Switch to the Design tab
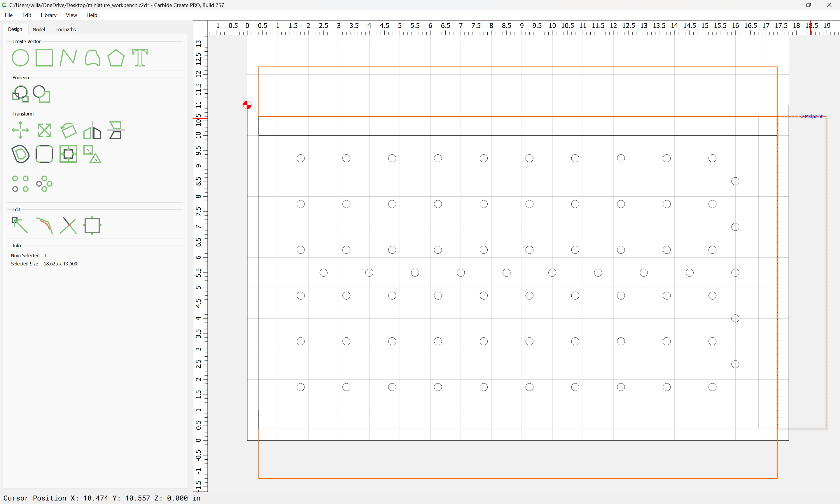This screenshot has height=504, width=840. pos(15,29)
